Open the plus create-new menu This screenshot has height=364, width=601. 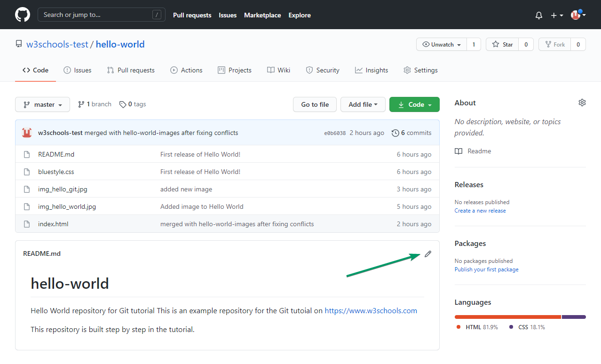pyautogui.click(x=557, y=15)
